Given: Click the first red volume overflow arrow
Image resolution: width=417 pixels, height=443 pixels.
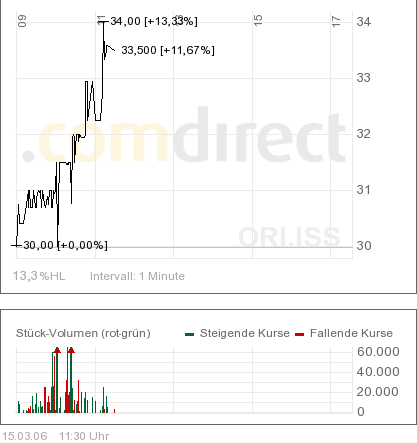Looking at the screenshot, I should [57, 350].
